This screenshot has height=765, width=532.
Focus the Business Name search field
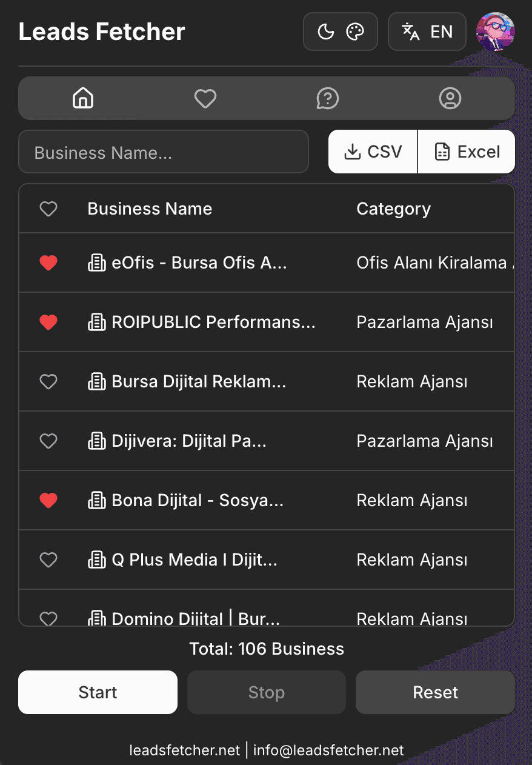pos(164,152)
